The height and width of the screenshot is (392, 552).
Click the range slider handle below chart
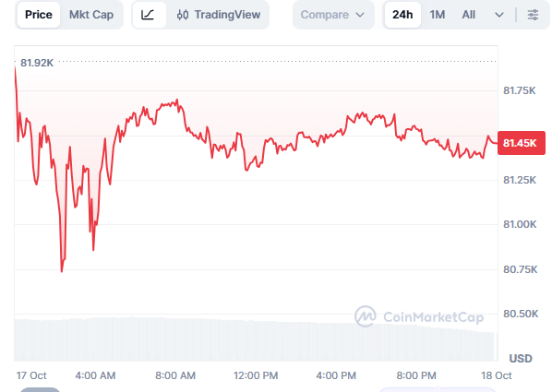tap(40, 389)
